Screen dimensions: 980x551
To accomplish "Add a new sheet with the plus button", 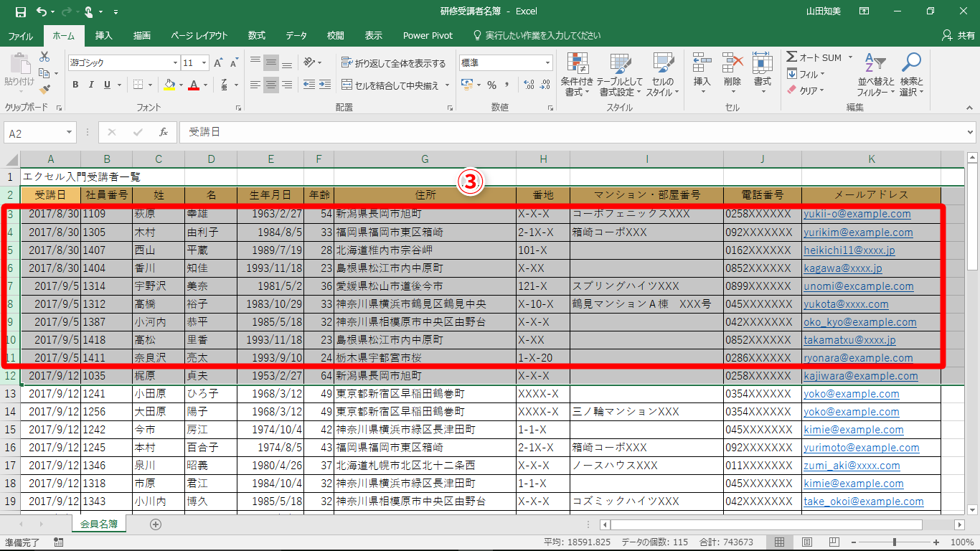I will click(156, 524).
